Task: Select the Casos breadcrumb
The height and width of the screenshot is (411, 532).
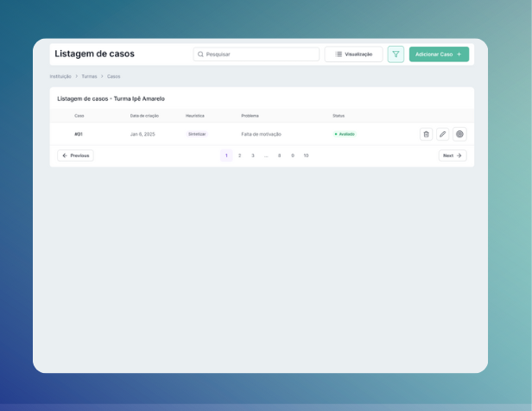Action: click(114, 76)
